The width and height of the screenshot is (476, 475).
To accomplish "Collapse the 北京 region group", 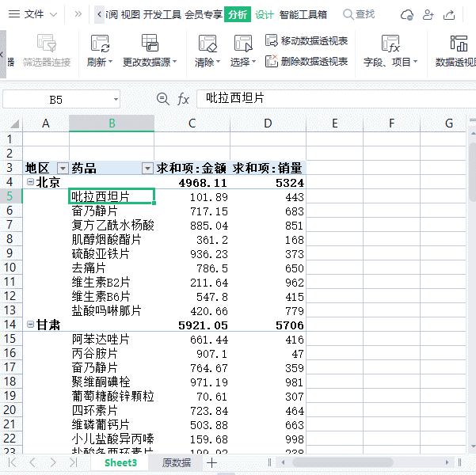I will point(30,182).
